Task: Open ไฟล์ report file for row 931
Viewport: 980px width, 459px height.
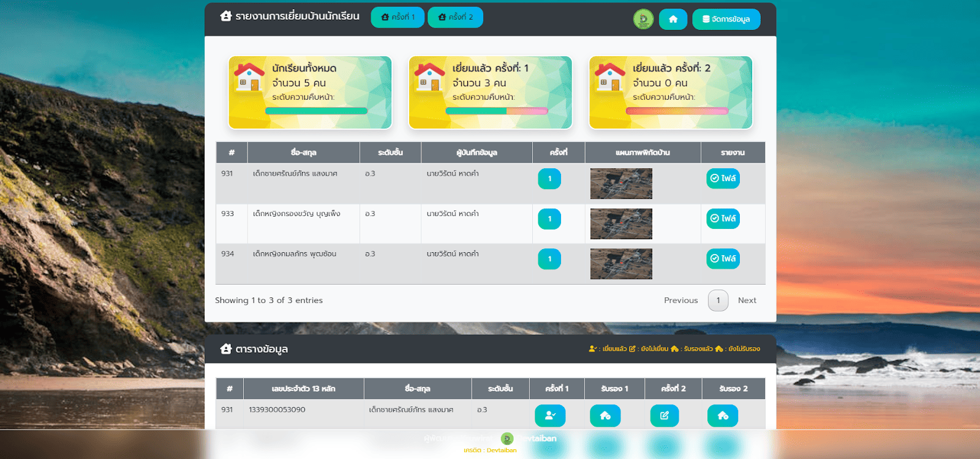Action: tap(723, 178)
